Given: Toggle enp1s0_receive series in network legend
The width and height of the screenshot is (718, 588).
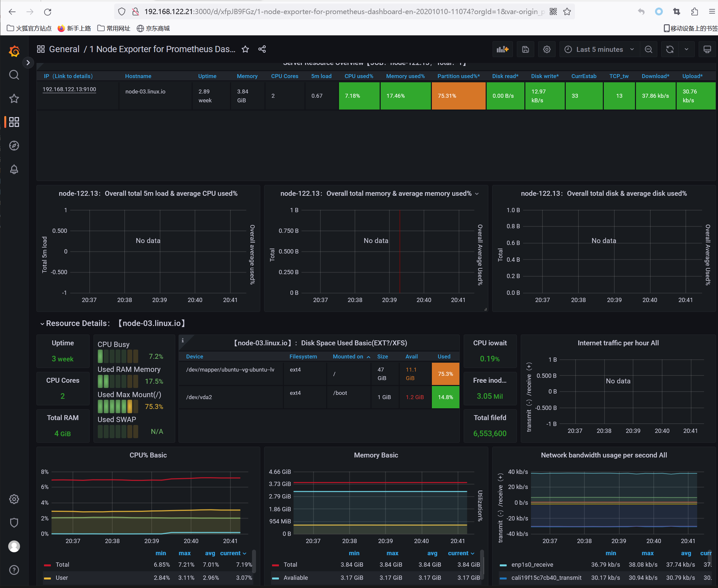Looking at the screenshot, I should point(532,565).
